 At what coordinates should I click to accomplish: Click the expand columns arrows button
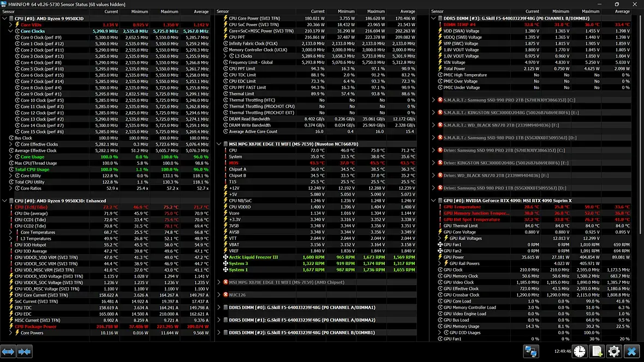pyautogui.click(x=8, y=352)
